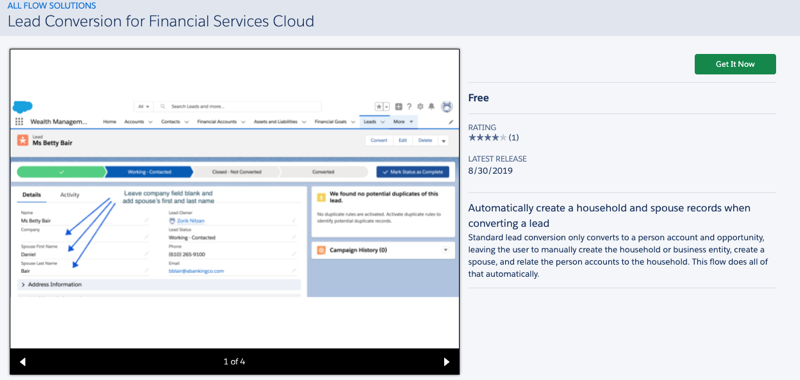This screenshot has width=800, height=380.
Task: Advance to next carousel slide arrow
Action: point(446,362)
